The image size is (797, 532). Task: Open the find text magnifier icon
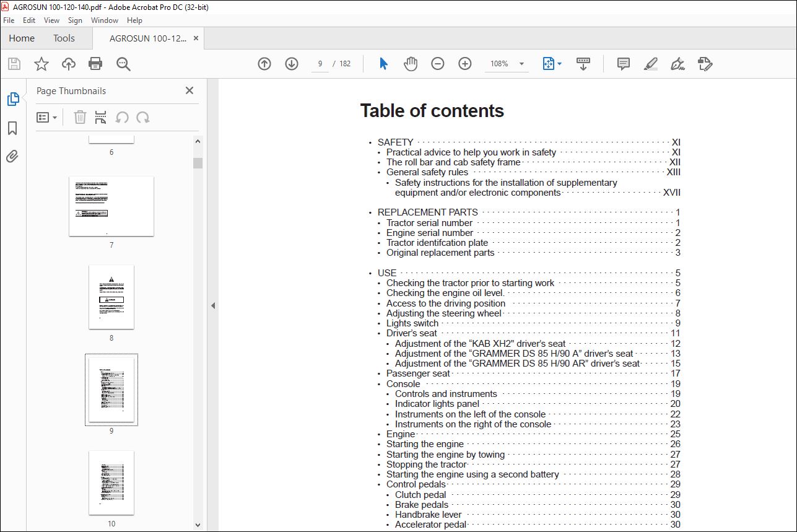pyautogui.click(x=123, y=64)
